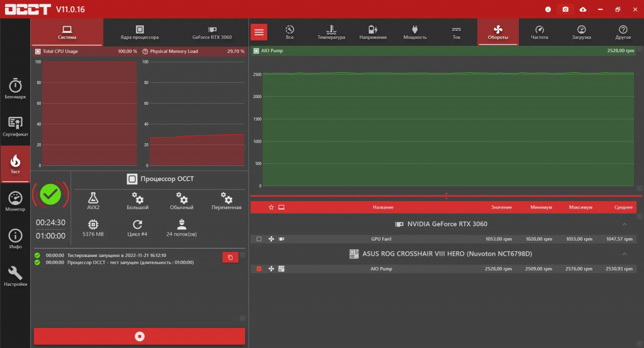Take a screenshot with camera icon
The image size is (644, 348).
(x=565, y=9)
